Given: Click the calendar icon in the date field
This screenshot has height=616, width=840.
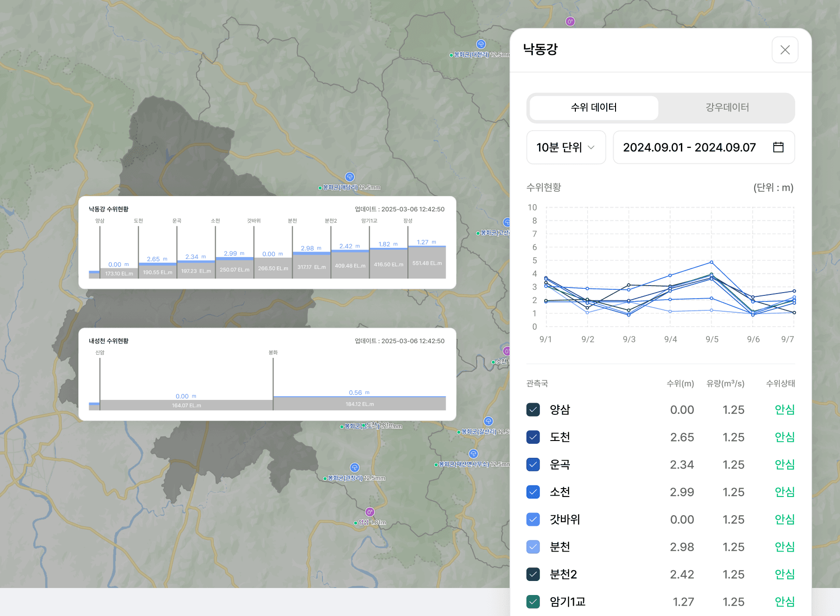Looking at the screenshot, I should point(778,147).
